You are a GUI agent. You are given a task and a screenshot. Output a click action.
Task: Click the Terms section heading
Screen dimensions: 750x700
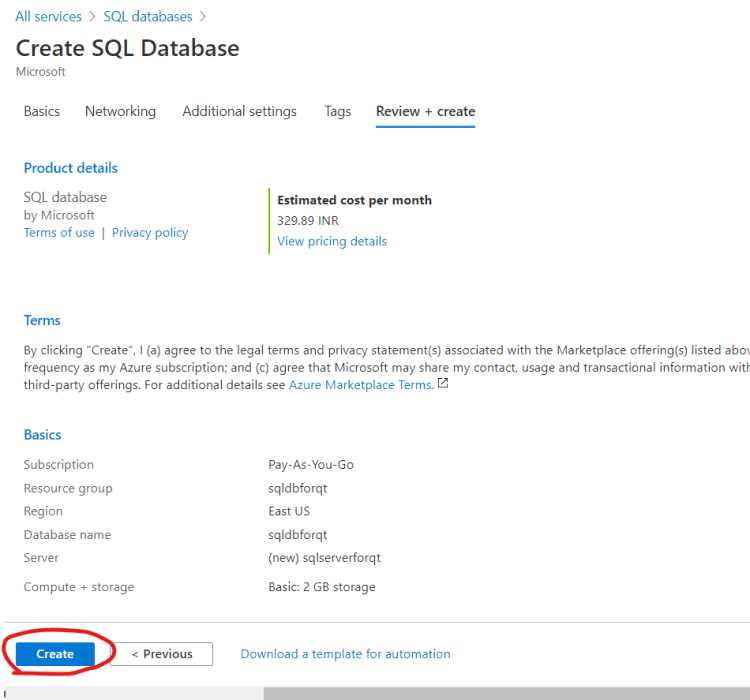(x=42, y=320)
